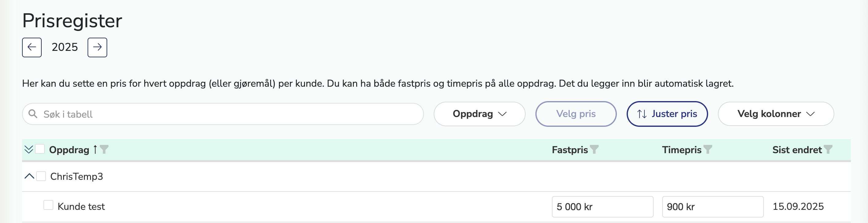Open the Oppdrag dropdown
868x223 pixels.
479,114
